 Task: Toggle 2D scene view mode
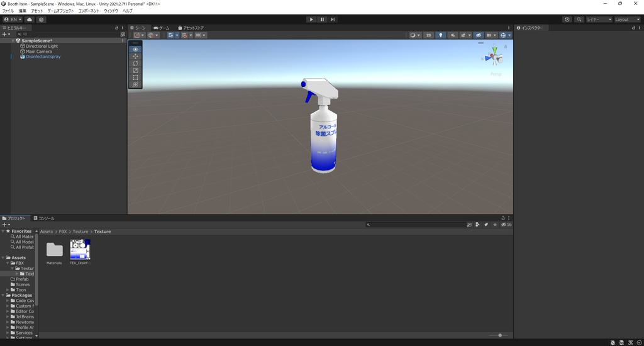[428, 35]
